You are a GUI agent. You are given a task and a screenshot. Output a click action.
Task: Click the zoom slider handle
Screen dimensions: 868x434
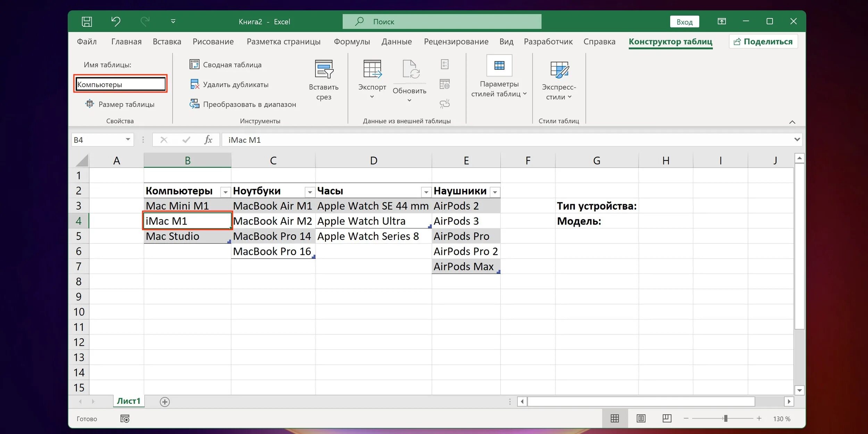pos(725,418)
